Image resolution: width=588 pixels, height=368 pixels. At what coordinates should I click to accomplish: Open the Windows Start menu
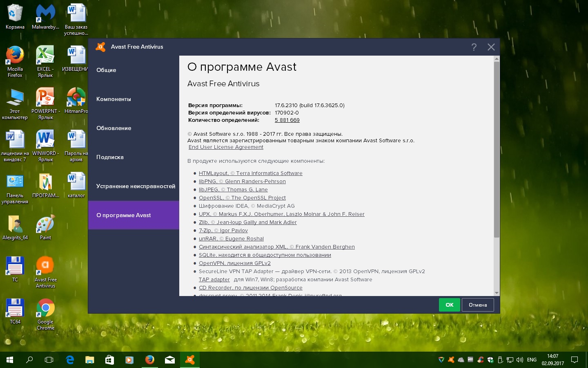[10, 360]
